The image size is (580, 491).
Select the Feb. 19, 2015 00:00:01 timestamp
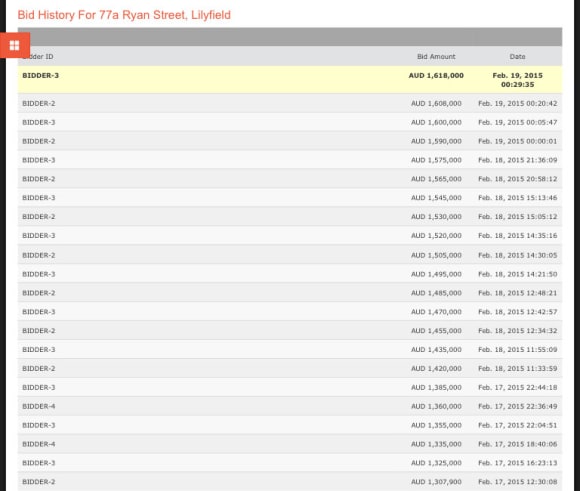[517, 141]
